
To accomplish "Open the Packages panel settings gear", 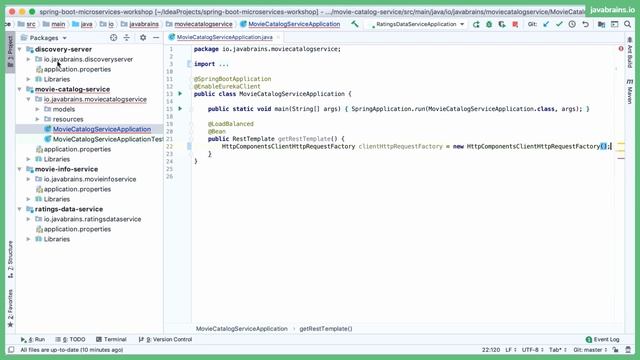I will 143,38.
